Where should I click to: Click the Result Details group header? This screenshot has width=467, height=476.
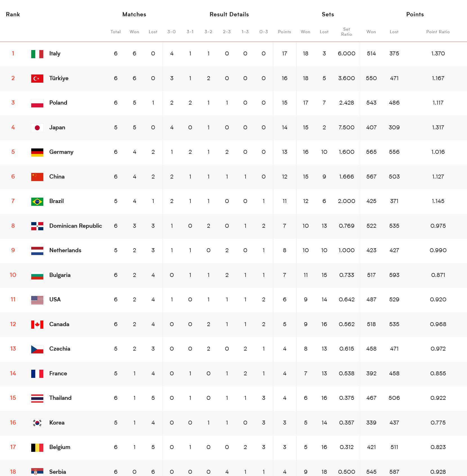(x=229, y=15)
